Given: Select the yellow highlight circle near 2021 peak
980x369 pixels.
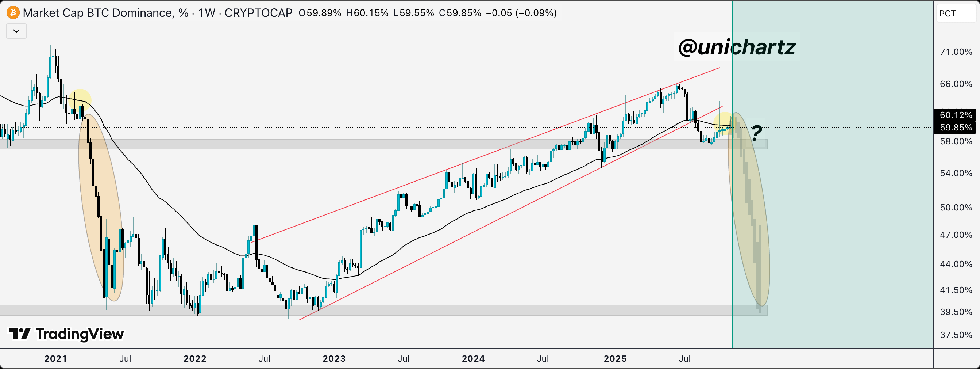Looking at the screenshot, I should [x=80, y=99].
